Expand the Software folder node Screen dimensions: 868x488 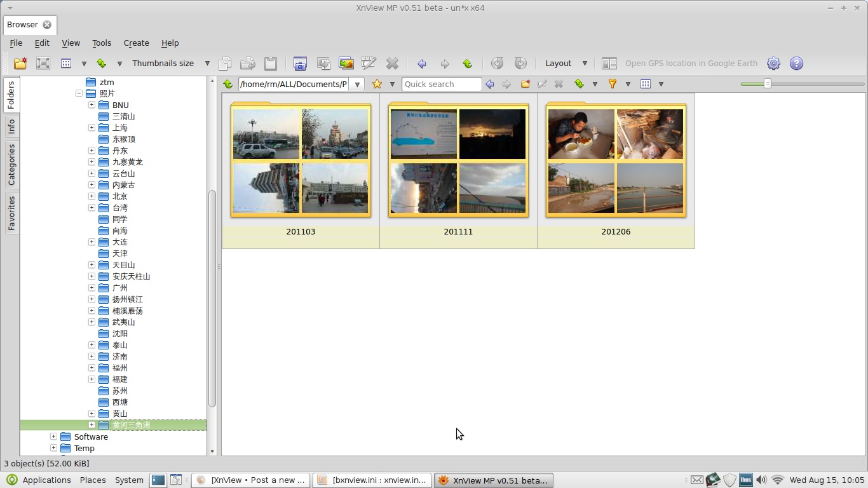pos(53,437)
